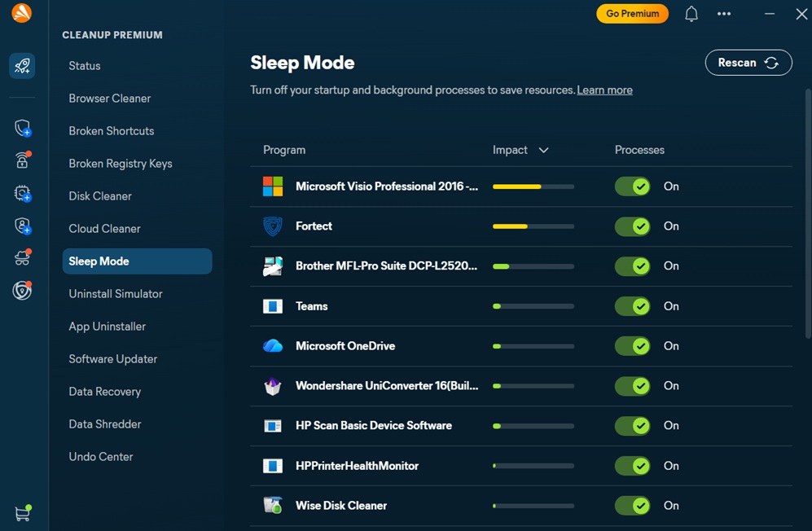Open the rocket Cleanup icon in sidebar
The width and height of the screenshot is (812, 531).
(22, 66)
